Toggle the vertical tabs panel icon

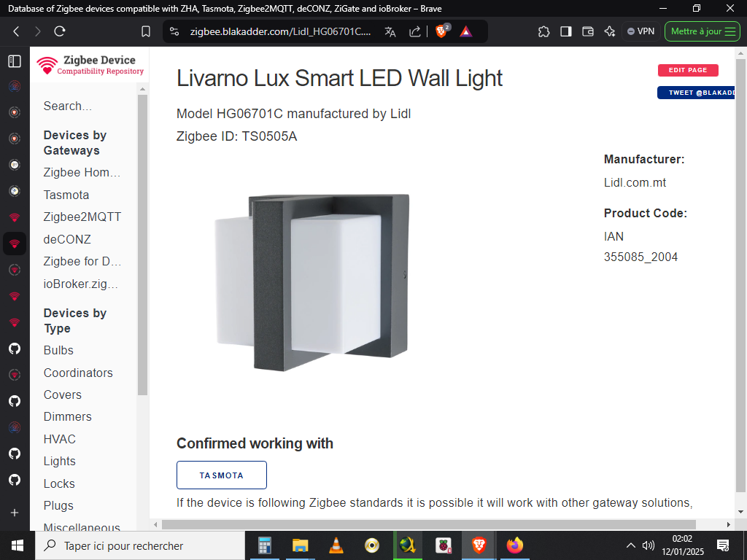[x=15, y=61]
